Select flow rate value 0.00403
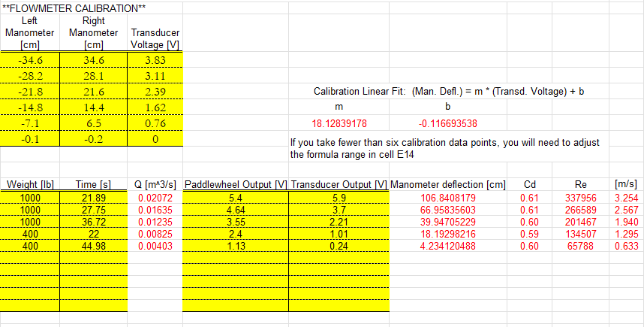The width and height of the screenshot is (644, 327). (155, 246)
